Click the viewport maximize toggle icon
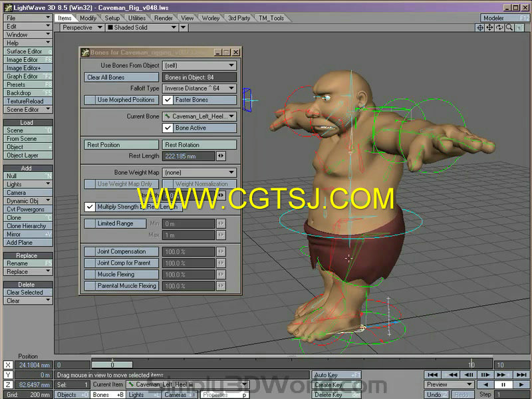Image resolution: width=532 pixels, height=399 pixels. pos(519,28)
